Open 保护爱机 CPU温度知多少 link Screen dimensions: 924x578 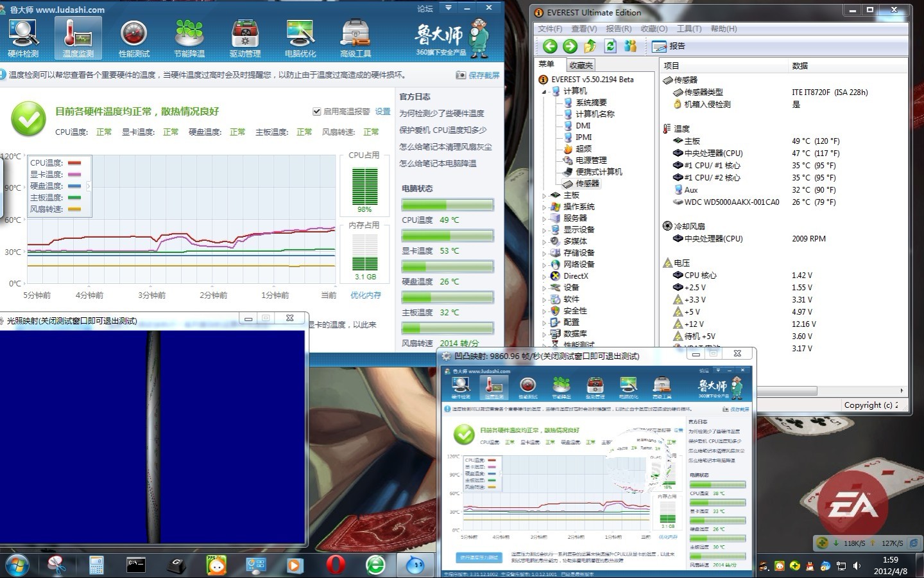443,130
